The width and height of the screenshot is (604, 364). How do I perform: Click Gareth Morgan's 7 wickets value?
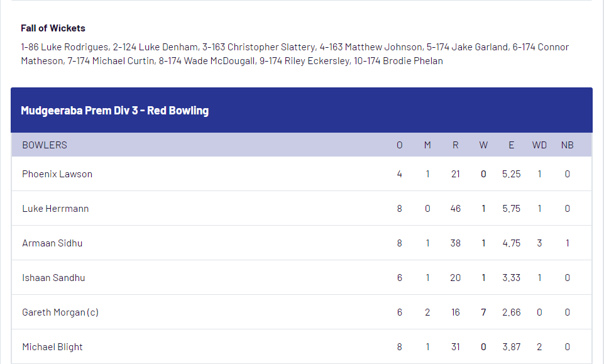(483, 312)
